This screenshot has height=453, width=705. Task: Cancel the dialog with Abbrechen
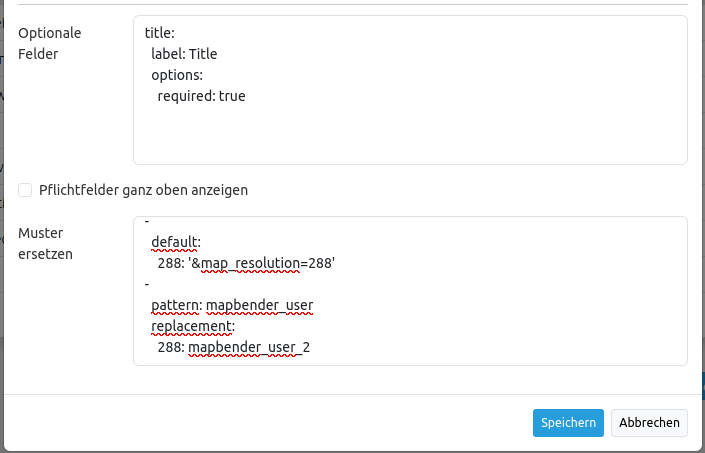pos(650,423)
